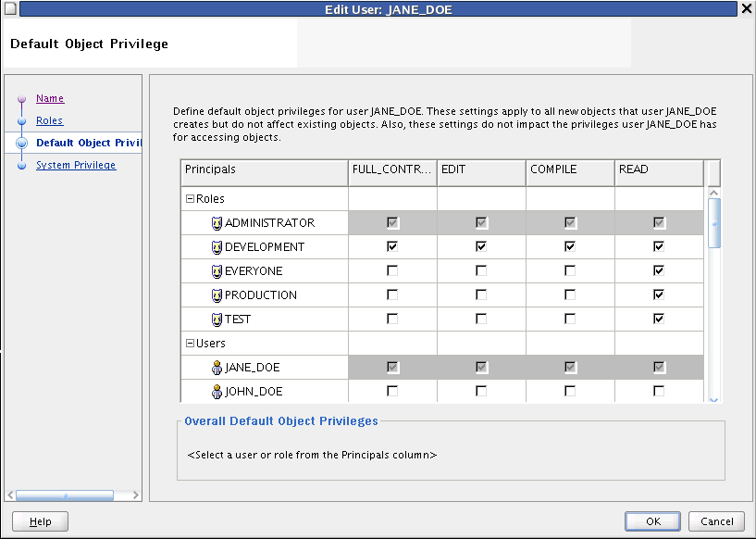Viewport: 756px width, 539px height.
Task: Open the Roles step in the sidebar
Action: 49,120
